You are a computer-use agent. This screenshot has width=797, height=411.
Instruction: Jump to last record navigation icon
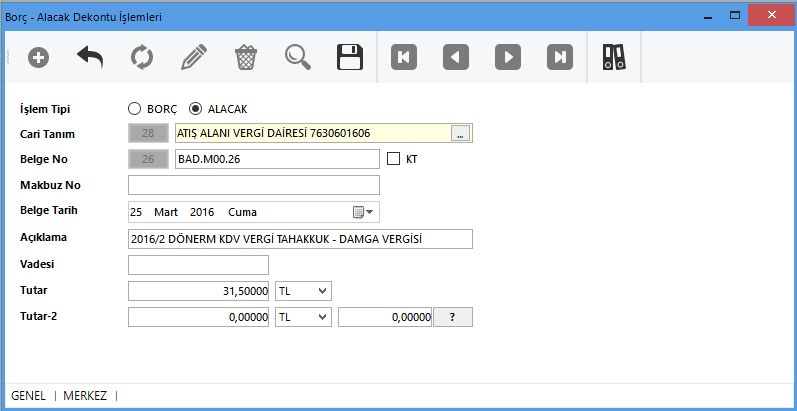pyautogui.click(x=560, y=57)
